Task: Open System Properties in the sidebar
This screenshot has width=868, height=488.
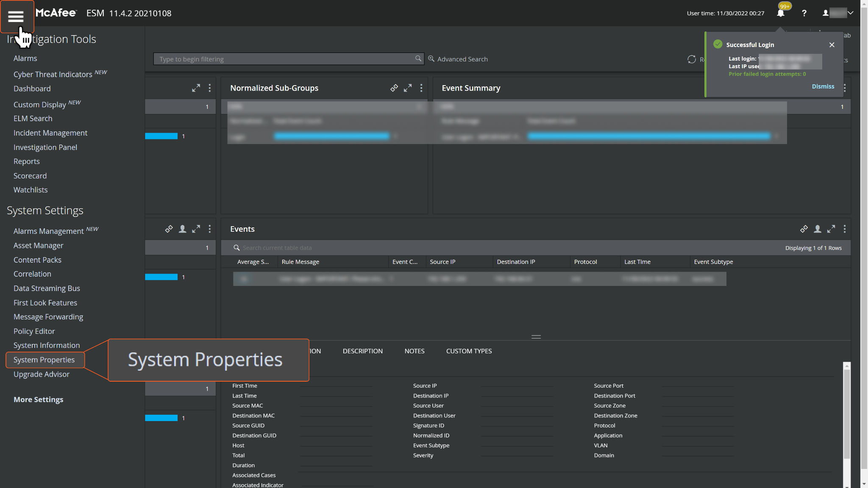Action: tap(44, 360)
